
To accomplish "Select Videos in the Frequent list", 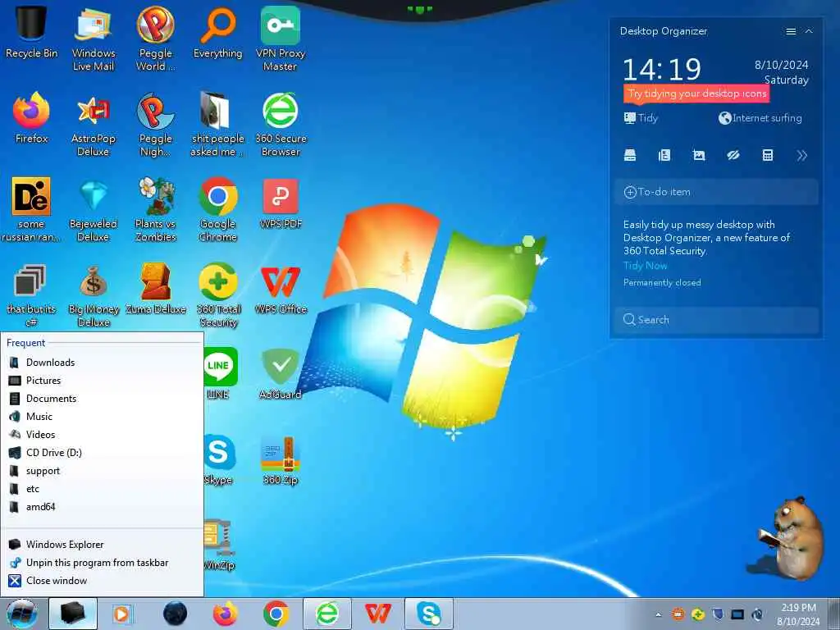I will (102, 435).
